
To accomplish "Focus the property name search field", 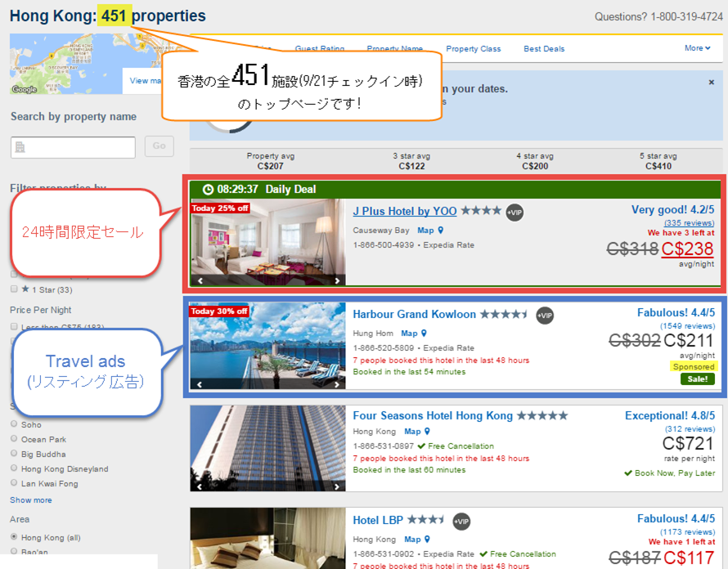I will pos(73,147).
